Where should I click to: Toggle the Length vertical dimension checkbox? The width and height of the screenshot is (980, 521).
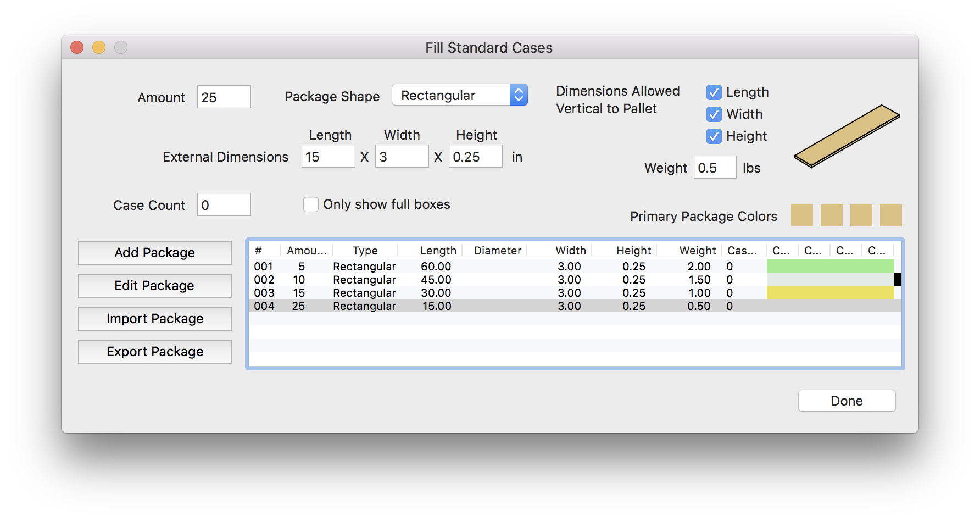(x=714, y=92)
